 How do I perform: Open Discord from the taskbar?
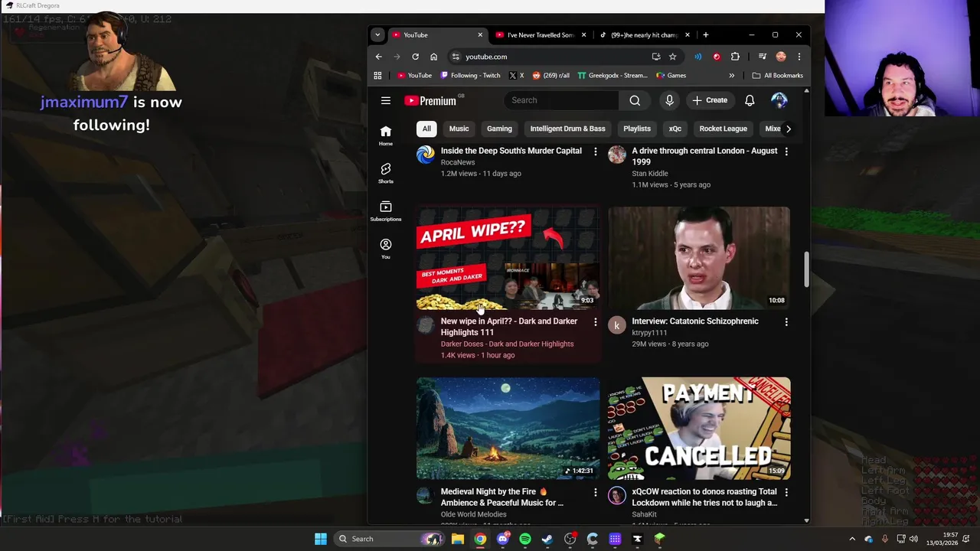(x=502, y=539)
